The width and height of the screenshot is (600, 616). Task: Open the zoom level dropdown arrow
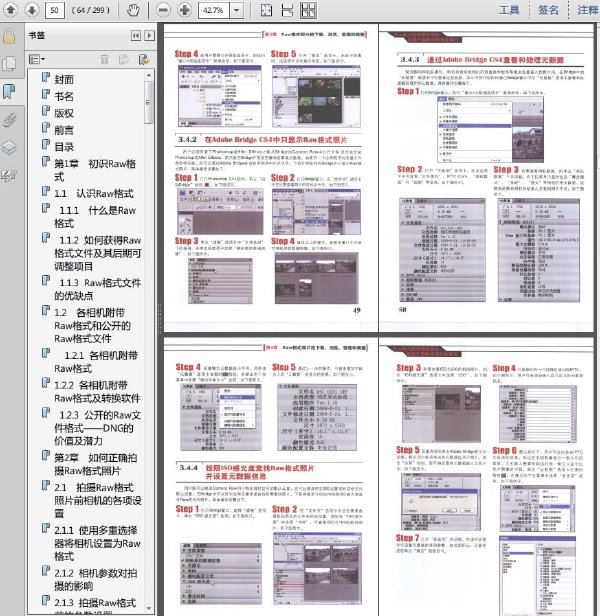point(237,10)
